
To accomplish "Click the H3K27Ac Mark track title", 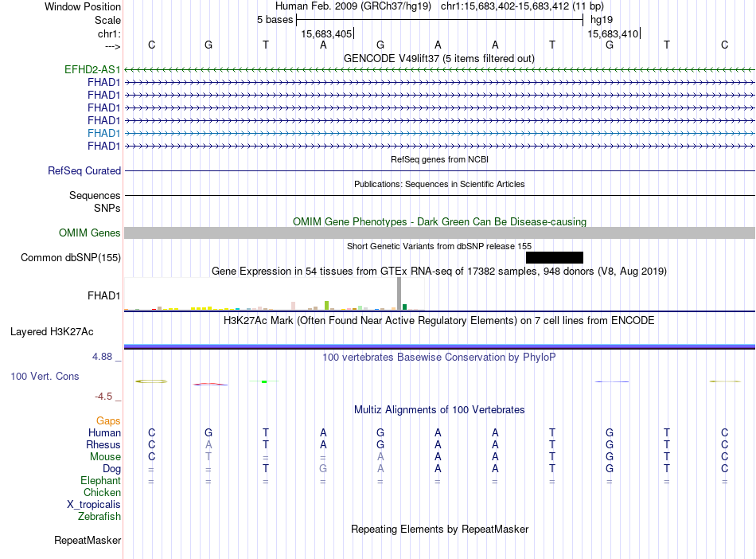I will point(438,321).
